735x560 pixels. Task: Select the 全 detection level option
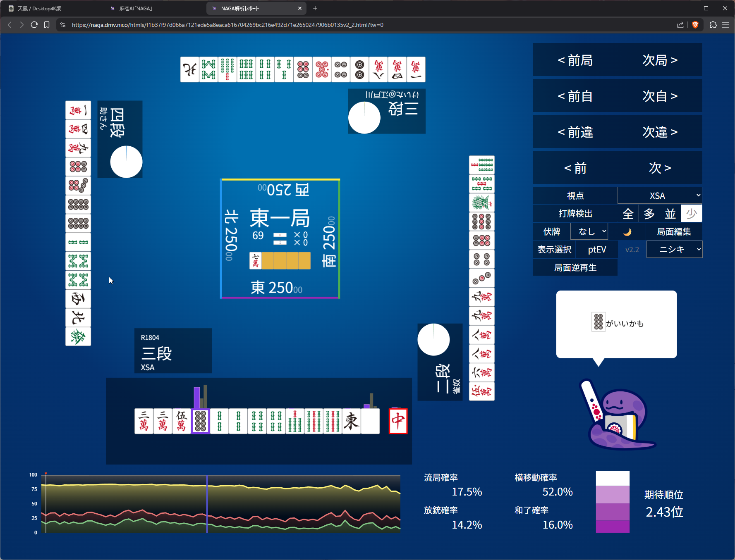tap(628, 214)
